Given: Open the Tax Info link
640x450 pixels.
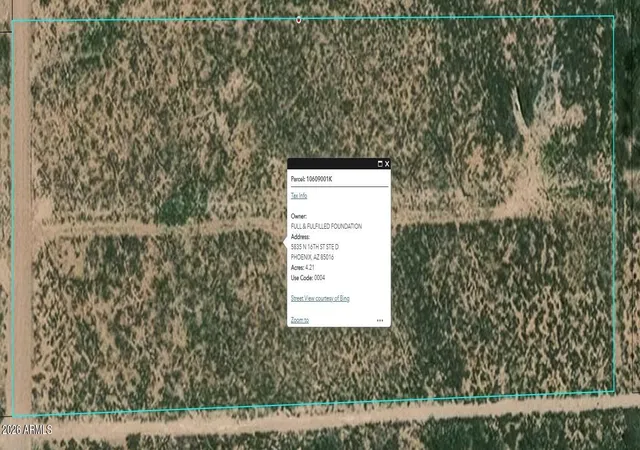Looking at the screenshot, I should [x=299, y=196].
